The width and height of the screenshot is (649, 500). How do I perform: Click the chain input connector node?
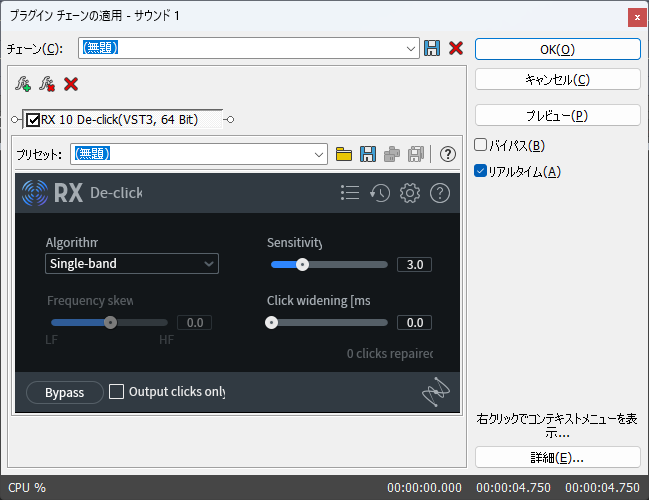tap(15, 120)
